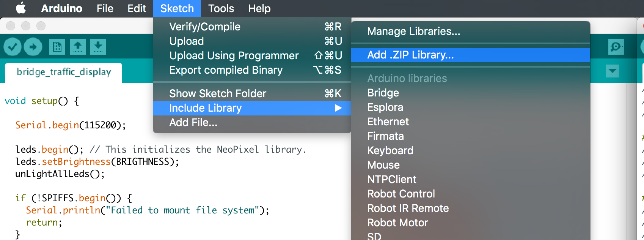Expand the tab options dropdown arrow
Viewport: 644px width, 240px height.
(613, 71)
